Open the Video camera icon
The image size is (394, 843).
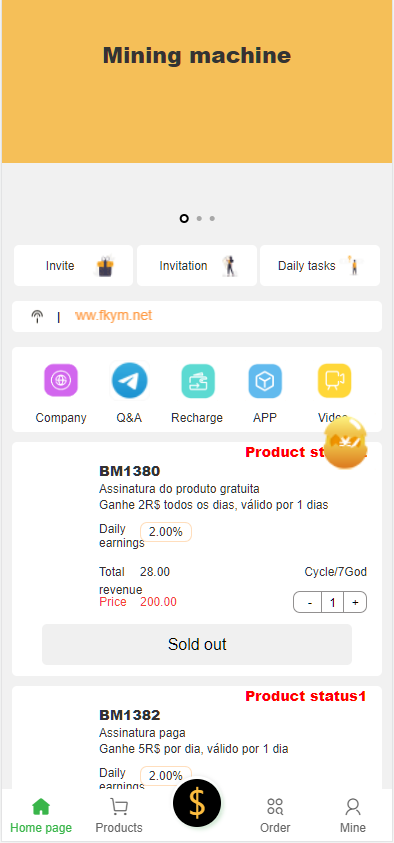tap(334, 381)
